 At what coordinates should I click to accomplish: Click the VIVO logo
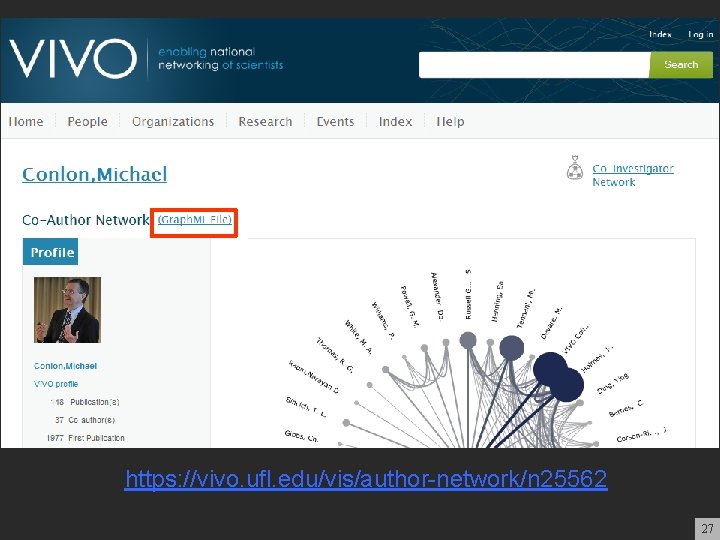[x=73, y=58]
